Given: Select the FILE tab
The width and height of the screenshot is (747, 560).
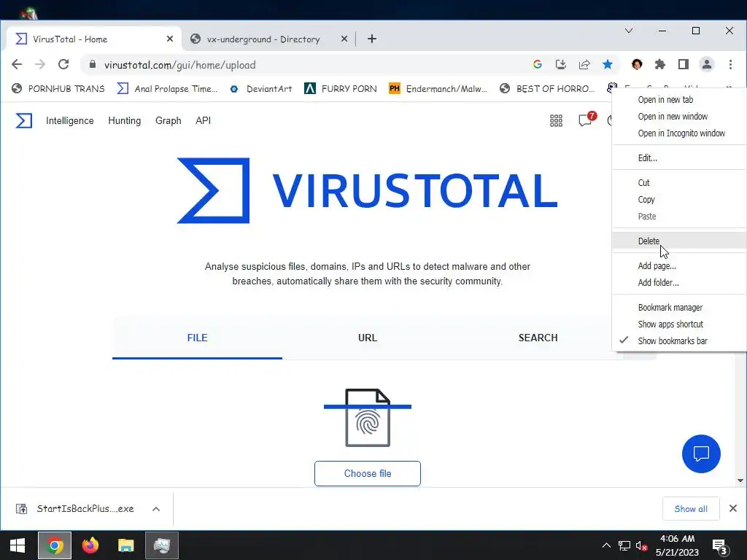Looking at the screenshot, I should click(197, 338).
